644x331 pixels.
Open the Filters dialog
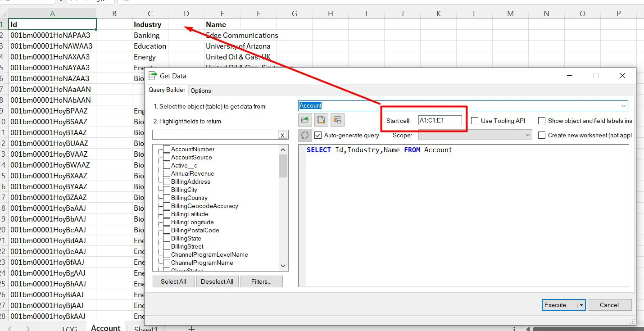(261, 281)
